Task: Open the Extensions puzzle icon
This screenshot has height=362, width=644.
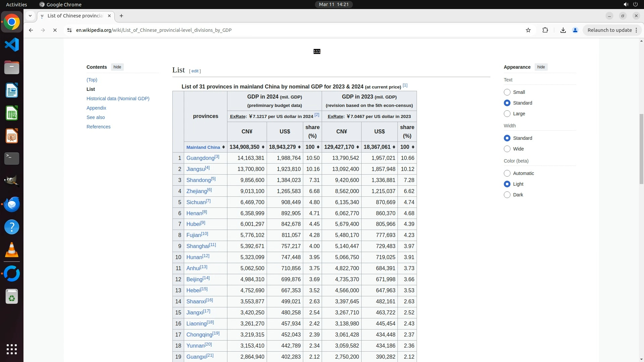Action: [x=545, y=30]
